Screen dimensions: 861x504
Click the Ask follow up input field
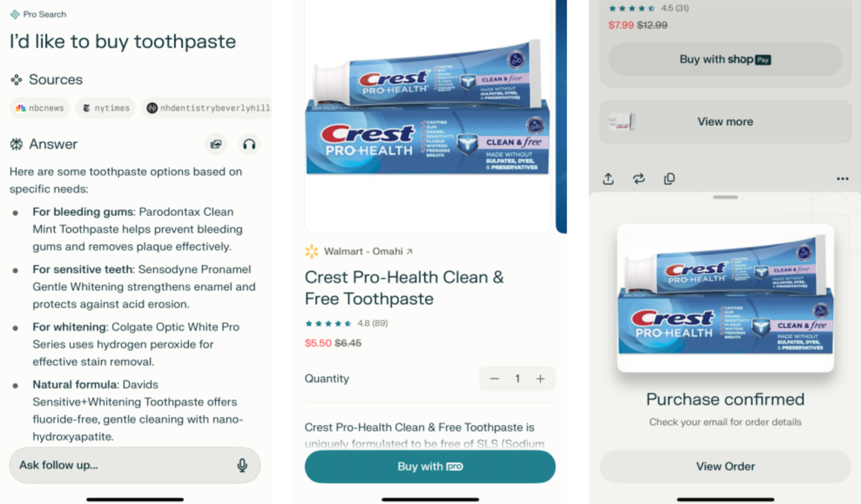click(x=135, y=465)
